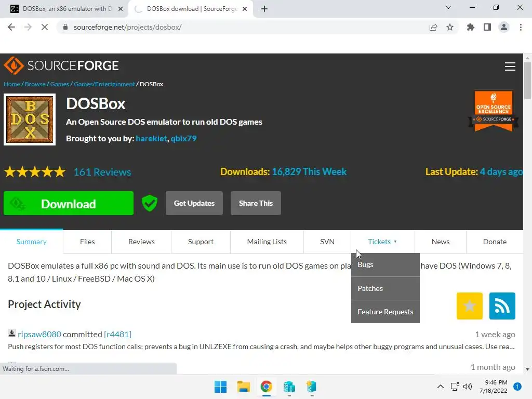Open the notification badge in taskbar
This screenshot has height=399, width=532.
click(517, 387)
